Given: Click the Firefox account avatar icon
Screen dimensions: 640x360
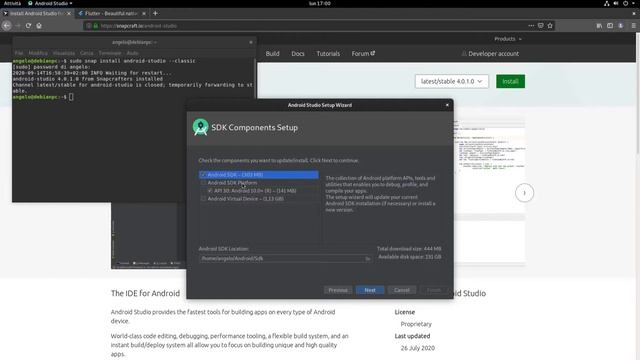Looking at the screenshot, I should pyautogui.click(x=621, y=26).
